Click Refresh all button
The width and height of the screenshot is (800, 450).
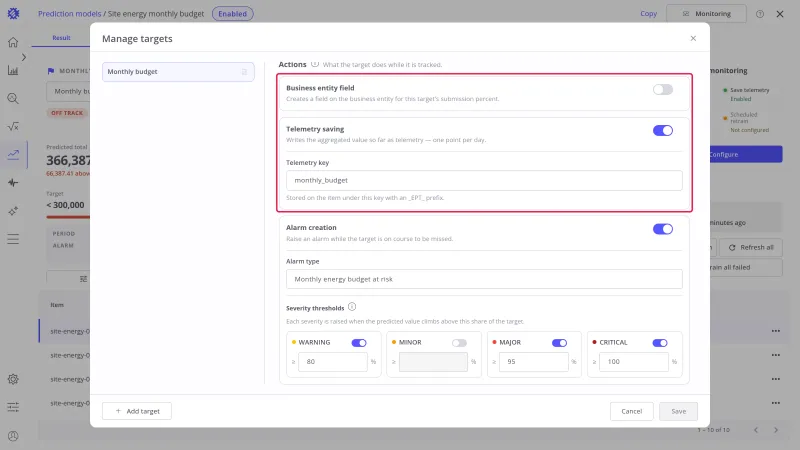[x=751, y=247]
